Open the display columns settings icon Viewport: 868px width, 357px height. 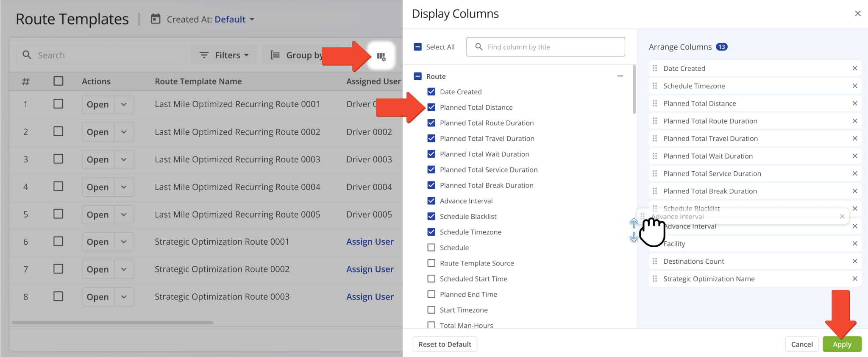coord(381,56)
